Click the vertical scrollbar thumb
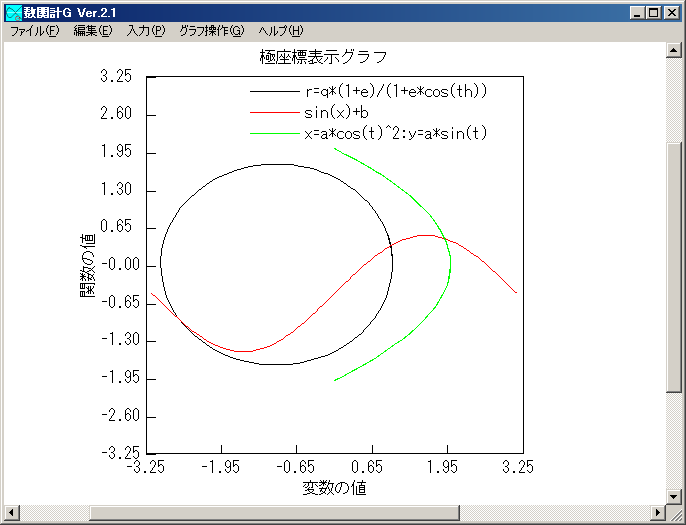Viewport: 686px width, 525px height. (675, 270)
